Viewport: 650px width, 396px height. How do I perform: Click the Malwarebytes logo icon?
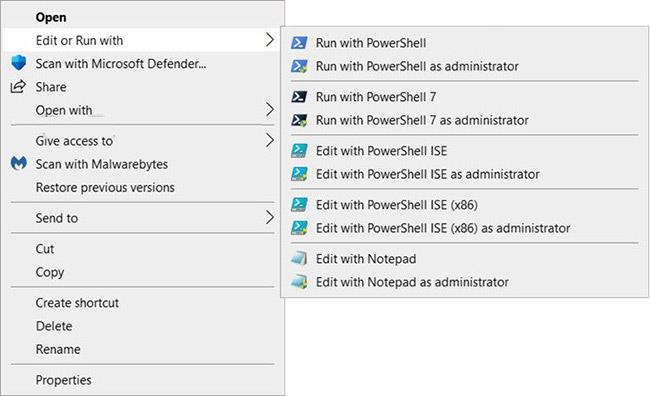[19, 163]
